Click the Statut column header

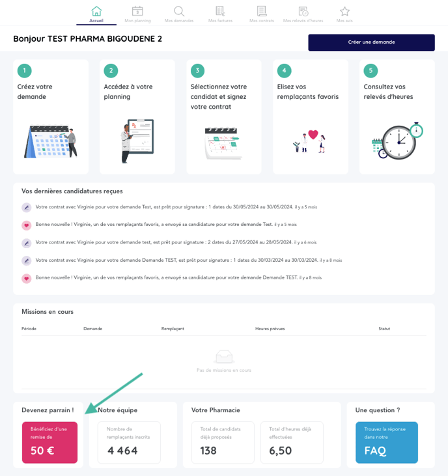tap(384, 329)
